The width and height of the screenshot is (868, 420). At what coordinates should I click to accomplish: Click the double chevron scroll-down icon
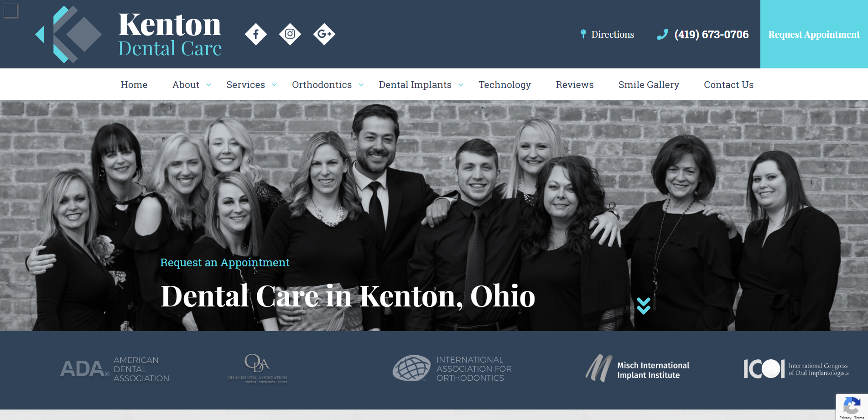tap(643, 306)
